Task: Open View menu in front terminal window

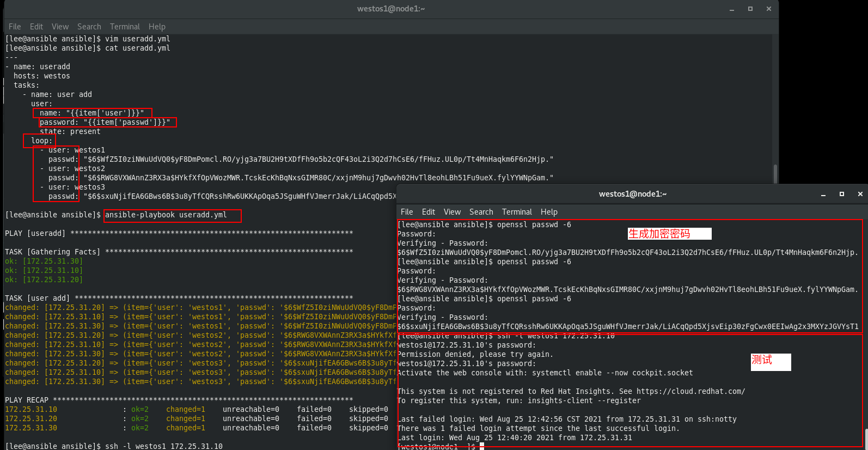Action: 452,212
